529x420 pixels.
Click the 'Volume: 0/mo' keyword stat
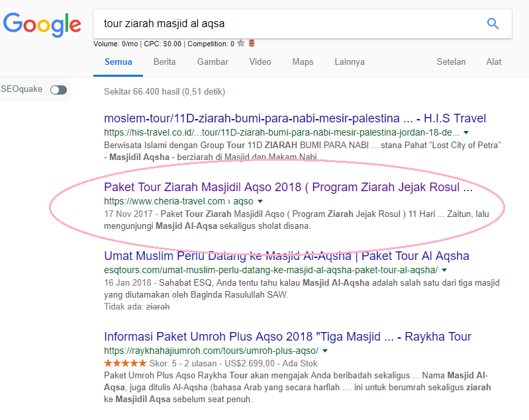point(116,44)
